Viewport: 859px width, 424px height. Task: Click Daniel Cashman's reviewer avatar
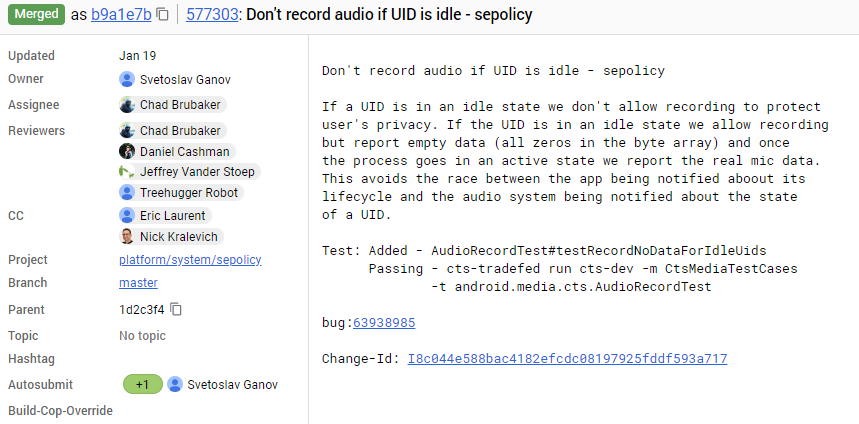click(x=127, y=152)
